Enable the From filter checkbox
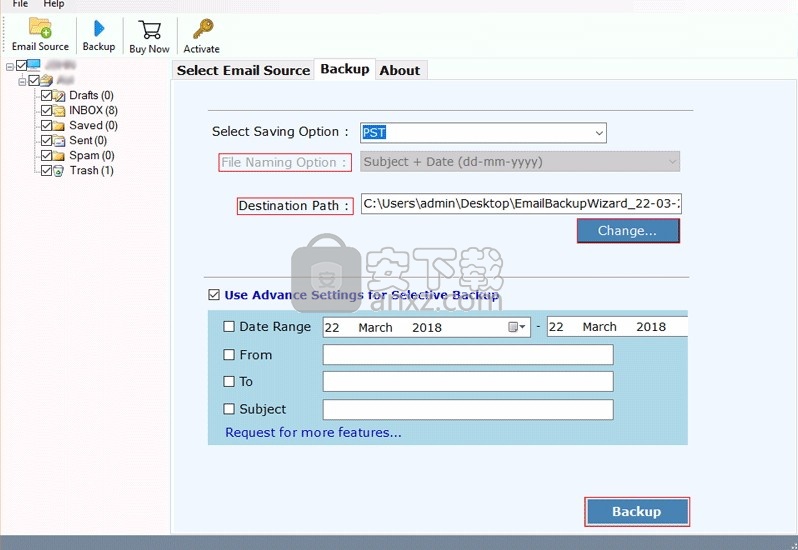Screen dimensions: 798x550 (x=229, y=355)
